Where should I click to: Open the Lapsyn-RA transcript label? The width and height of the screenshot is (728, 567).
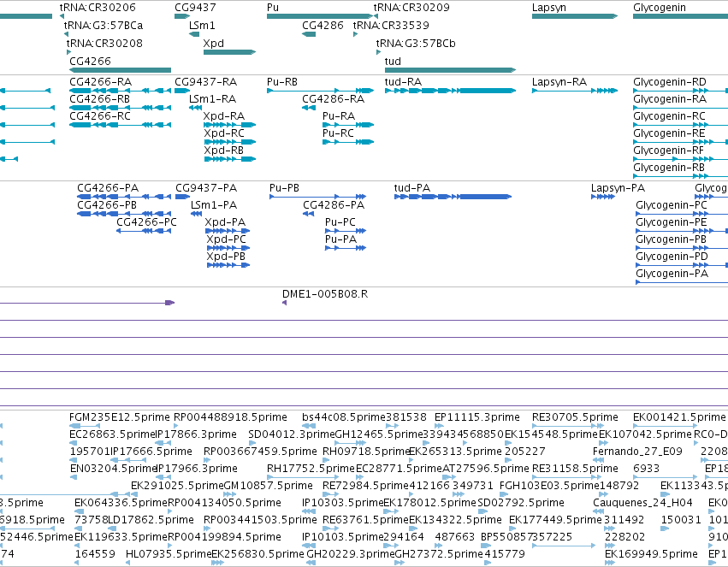tap(559, 81)
